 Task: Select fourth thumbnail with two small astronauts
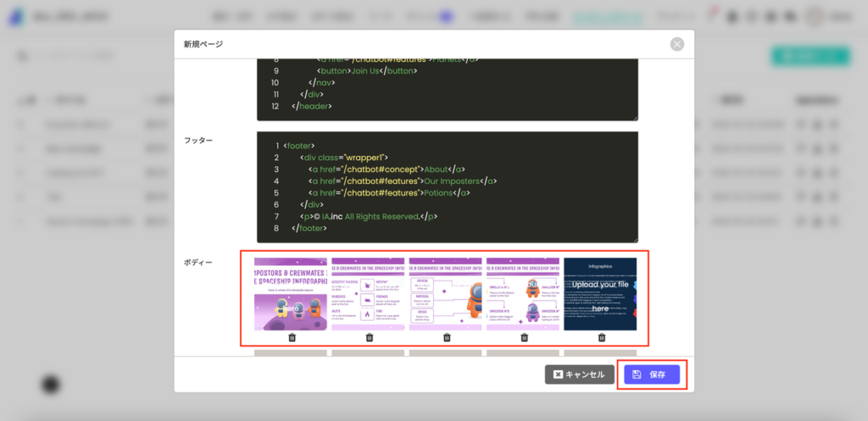pyautogui.click(x=523, y=294)
